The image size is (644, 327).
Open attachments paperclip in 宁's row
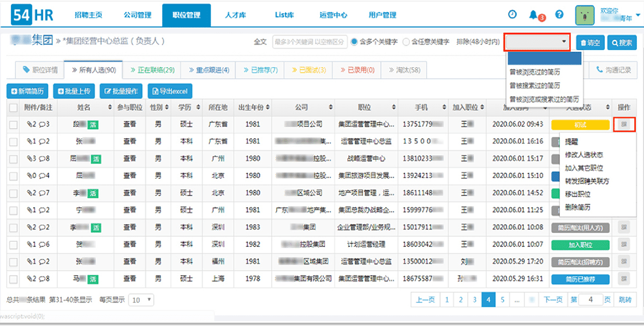tap(29, 210)
